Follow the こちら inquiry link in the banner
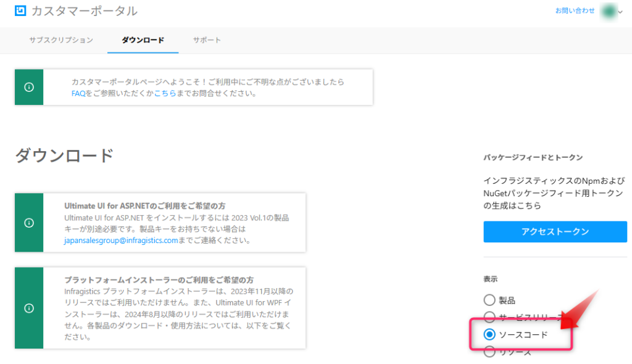 [165, 94]
